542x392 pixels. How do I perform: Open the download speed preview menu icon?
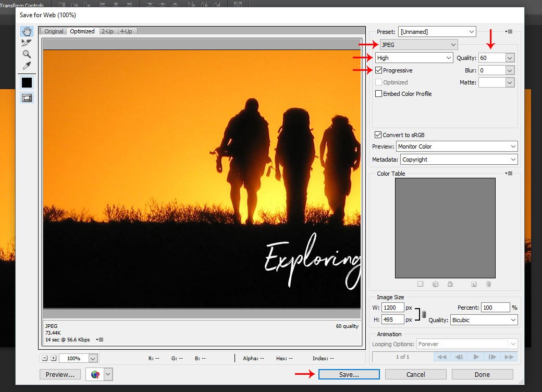coord(100,339)
